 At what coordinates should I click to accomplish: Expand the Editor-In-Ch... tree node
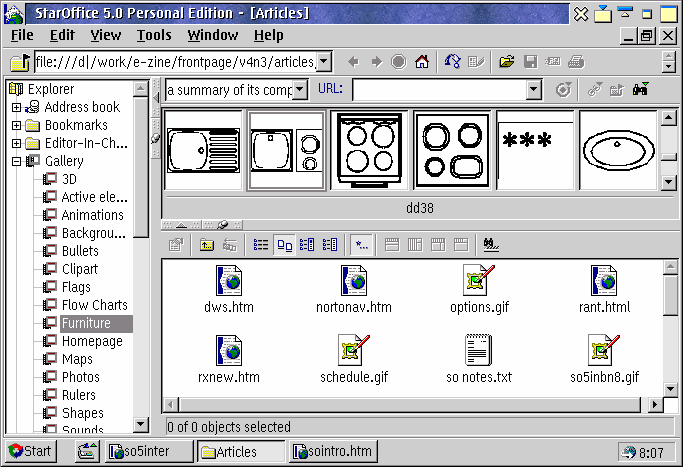[x=16, y=143]
